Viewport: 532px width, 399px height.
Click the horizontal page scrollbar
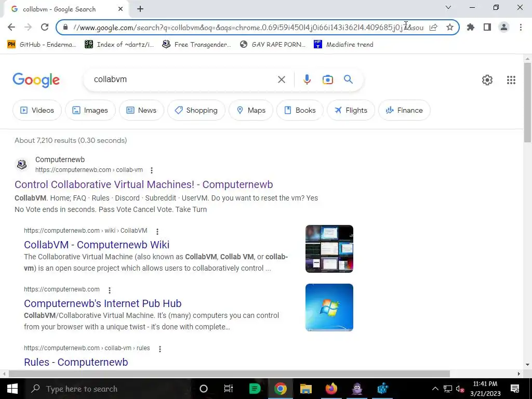click(x=229, y=374)
